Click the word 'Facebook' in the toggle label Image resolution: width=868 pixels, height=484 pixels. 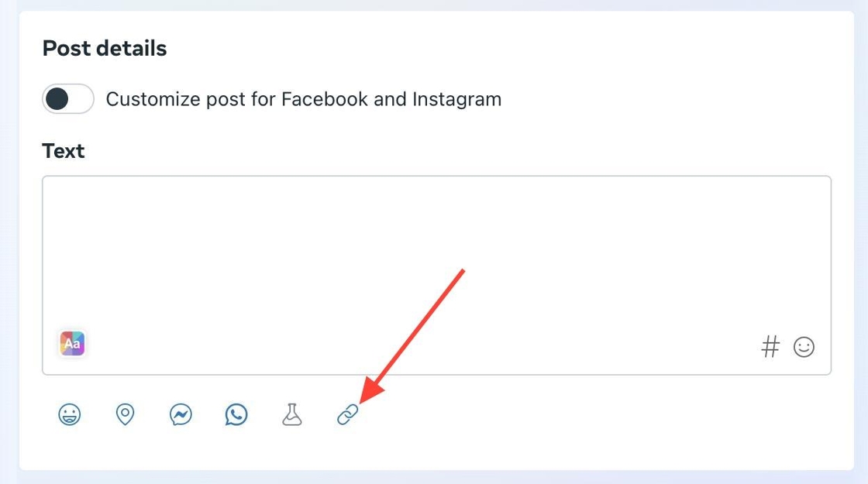click(x=325, y=99)
